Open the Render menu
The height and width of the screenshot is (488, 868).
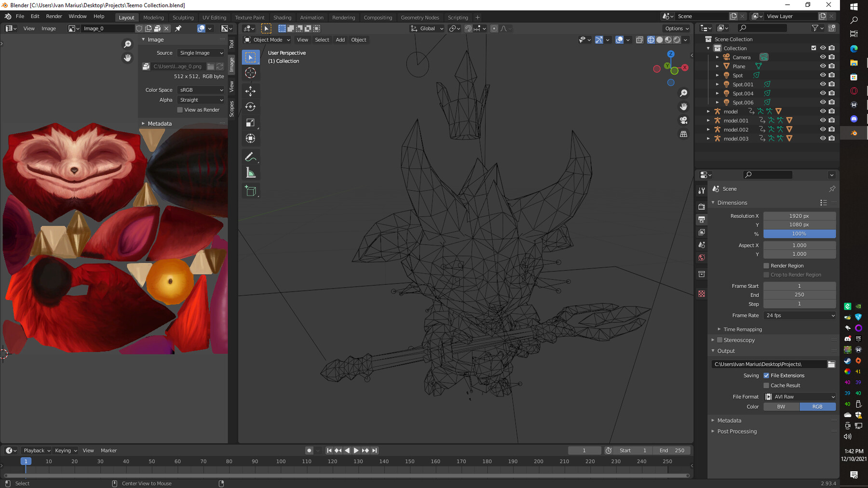[x=54, y=16]
